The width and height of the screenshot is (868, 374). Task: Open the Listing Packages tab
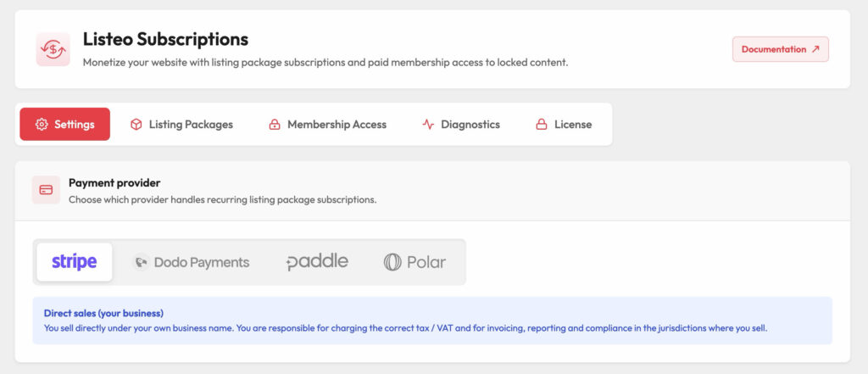point(181,124)
